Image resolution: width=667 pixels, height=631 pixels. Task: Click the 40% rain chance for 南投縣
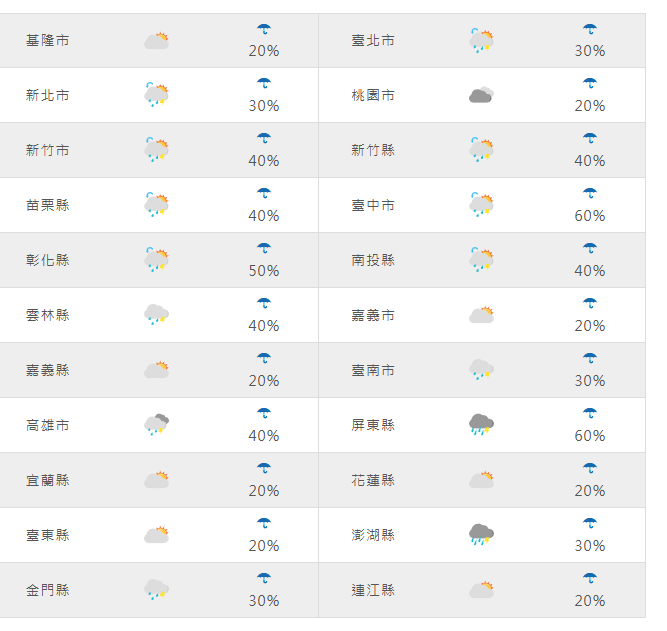(x=590, y=271)
